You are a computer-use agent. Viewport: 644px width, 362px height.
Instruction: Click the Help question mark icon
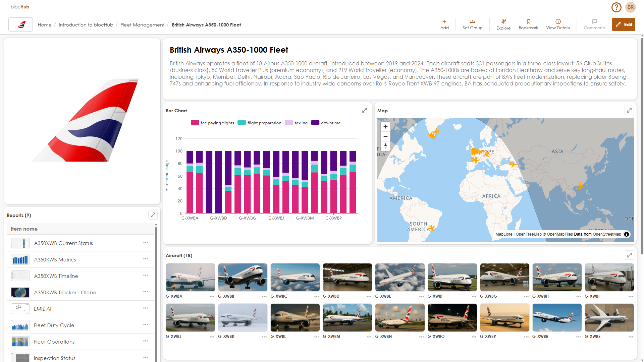(x=616, y=7)
